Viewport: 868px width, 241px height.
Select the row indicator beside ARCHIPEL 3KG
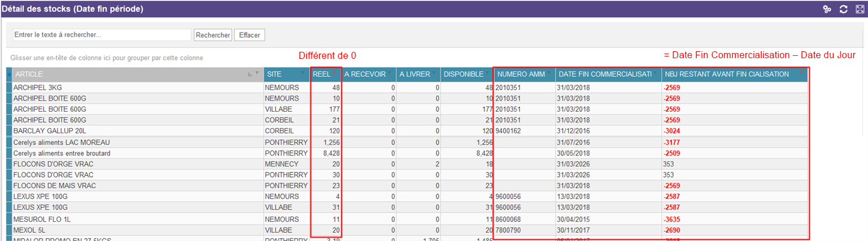point(9,88)
